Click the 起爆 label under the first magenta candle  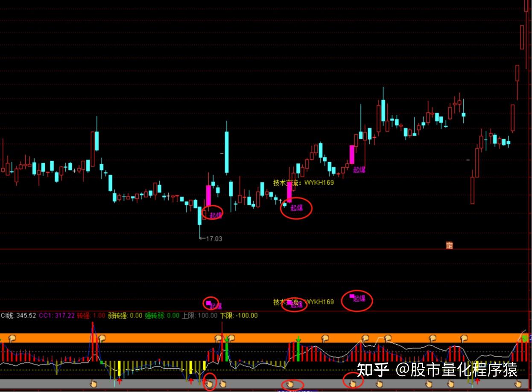pos(216,215)
